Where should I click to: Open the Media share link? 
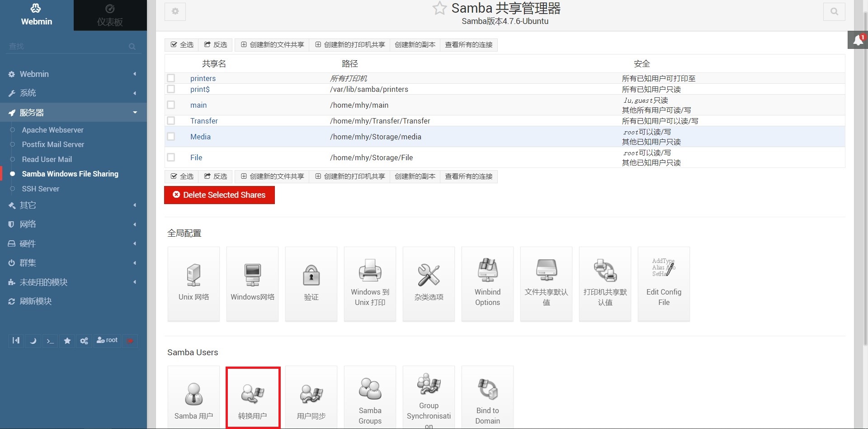200,137
